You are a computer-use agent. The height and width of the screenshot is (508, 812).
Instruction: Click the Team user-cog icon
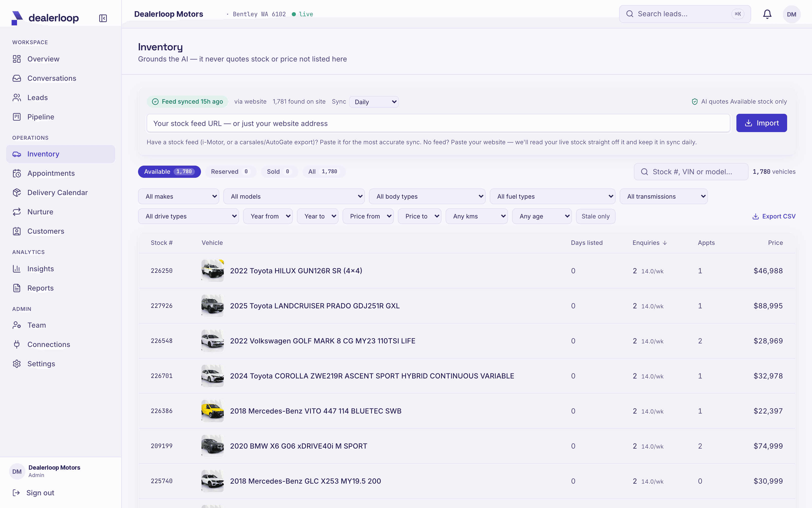click(x=17, y=325)
